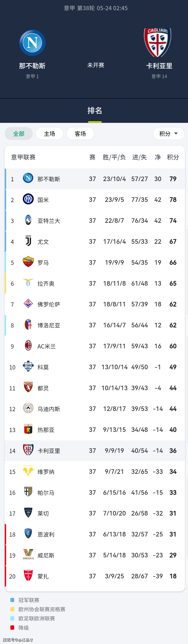Click the red 降级 legend swatch

click(x=12, y=627)
